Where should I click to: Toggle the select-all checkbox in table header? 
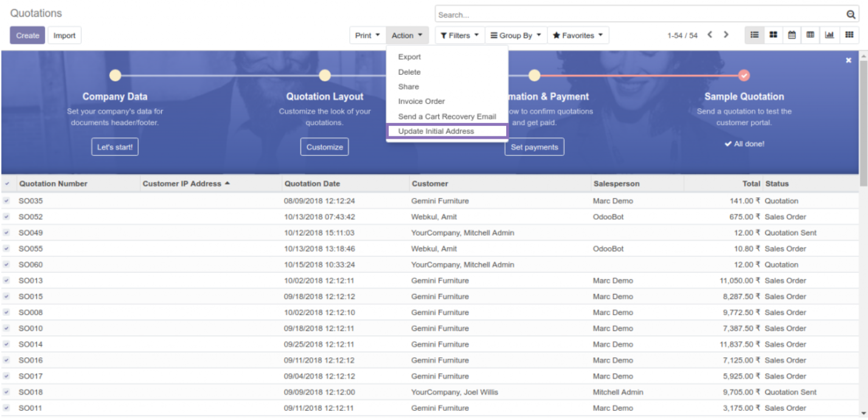[x=7, y=184]
